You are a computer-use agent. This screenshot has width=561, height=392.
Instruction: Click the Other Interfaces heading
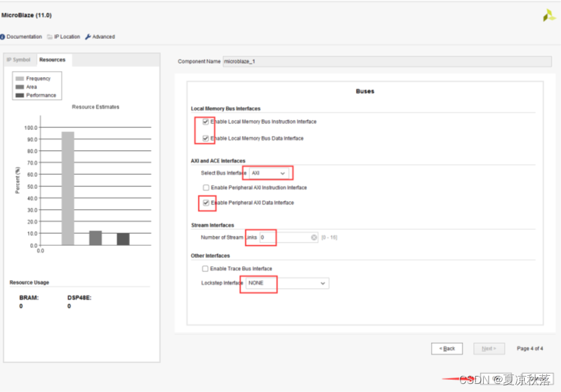210,256
